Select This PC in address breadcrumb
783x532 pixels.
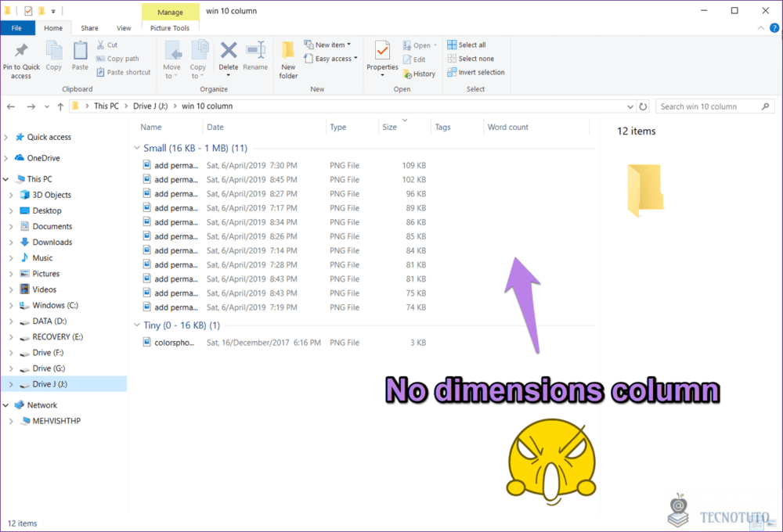(x=106, y=106)
